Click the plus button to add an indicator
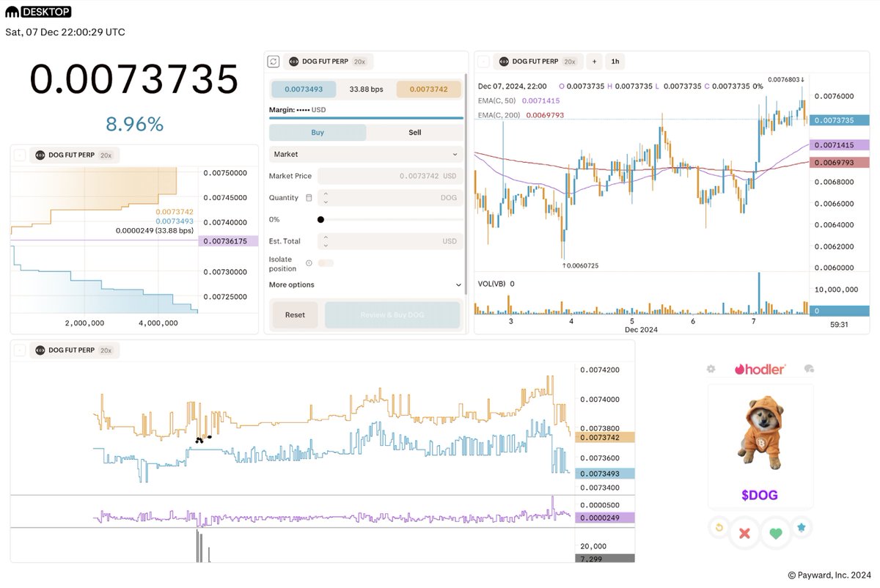The image size is (880, 588). 594,62
